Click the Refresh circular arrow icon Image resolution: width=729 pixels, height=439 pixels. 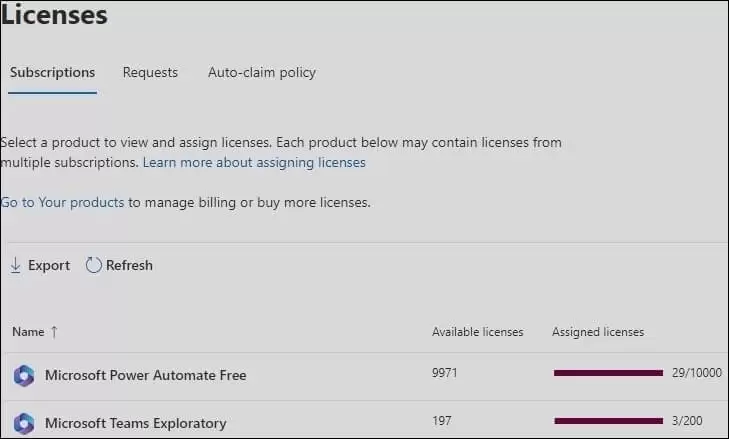click(94, 265)
